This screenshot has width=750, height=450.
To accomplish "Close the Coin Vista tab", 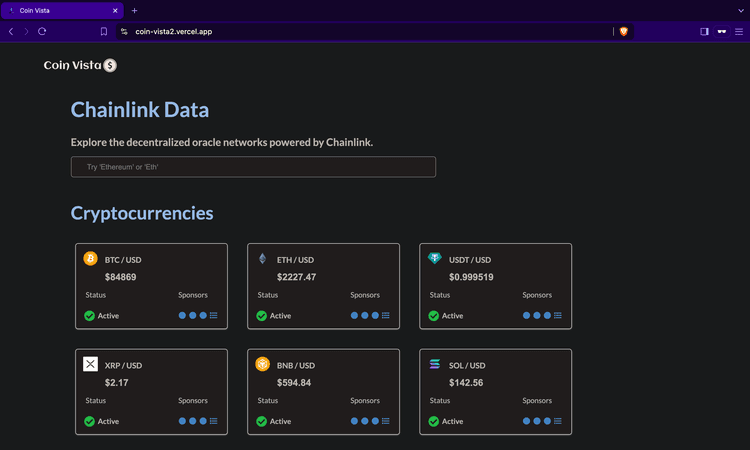I will (x=115, y=11).
